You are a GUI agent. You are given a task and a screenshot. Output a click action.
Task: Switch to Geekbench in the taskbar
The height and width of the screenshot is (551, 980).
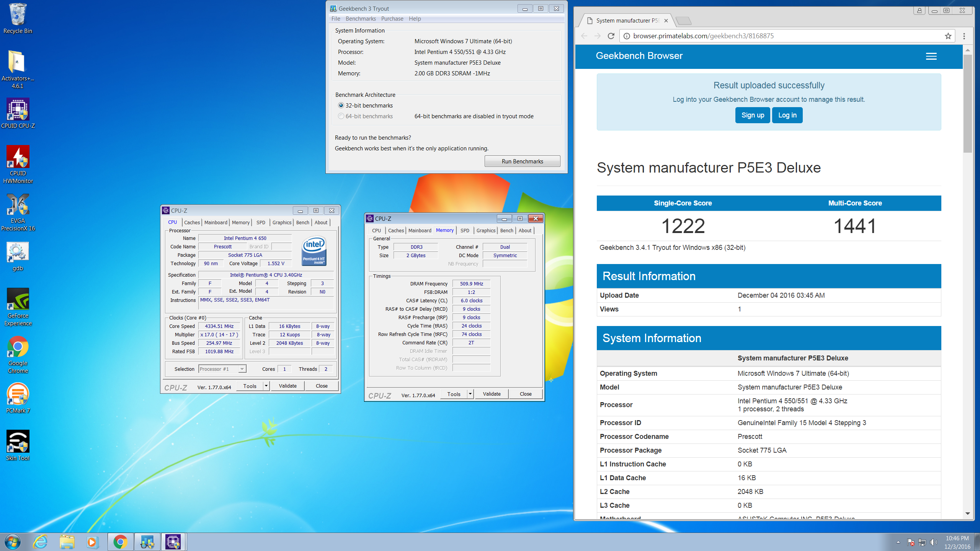pos(147,542)
